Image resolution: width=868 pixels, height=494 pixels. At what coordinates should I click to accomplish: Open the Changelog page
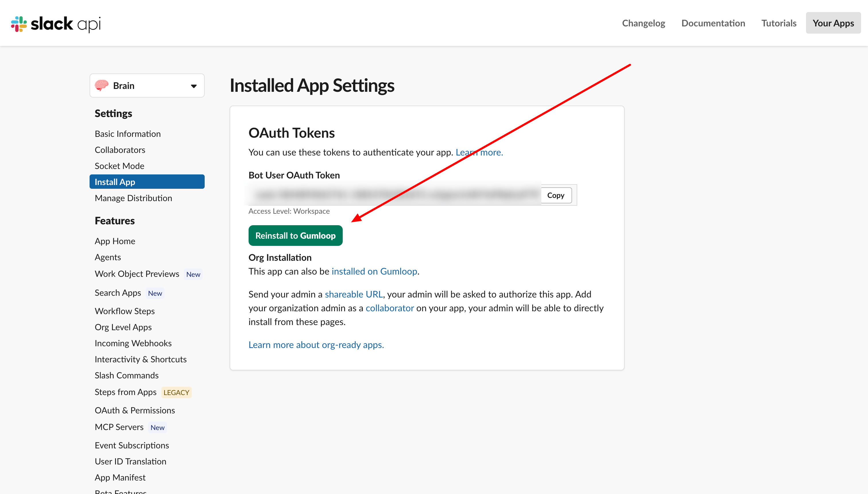point(643,23)
